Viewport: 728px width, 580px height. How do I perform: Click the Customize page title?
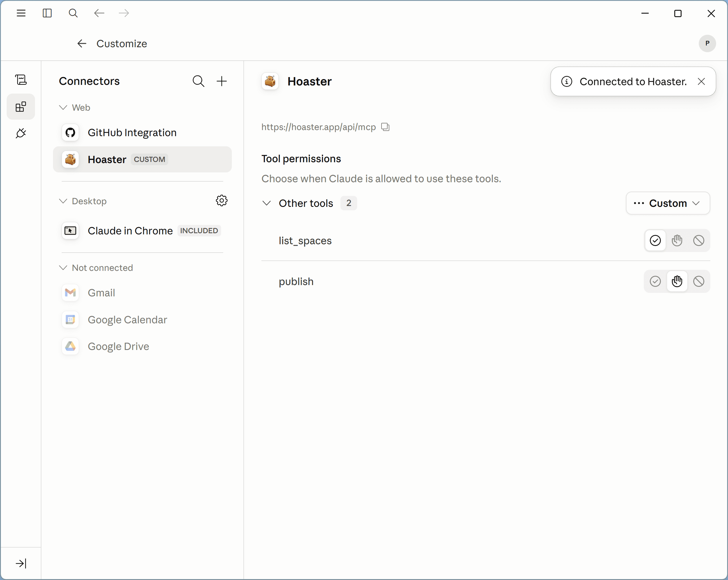click(122, 43)
